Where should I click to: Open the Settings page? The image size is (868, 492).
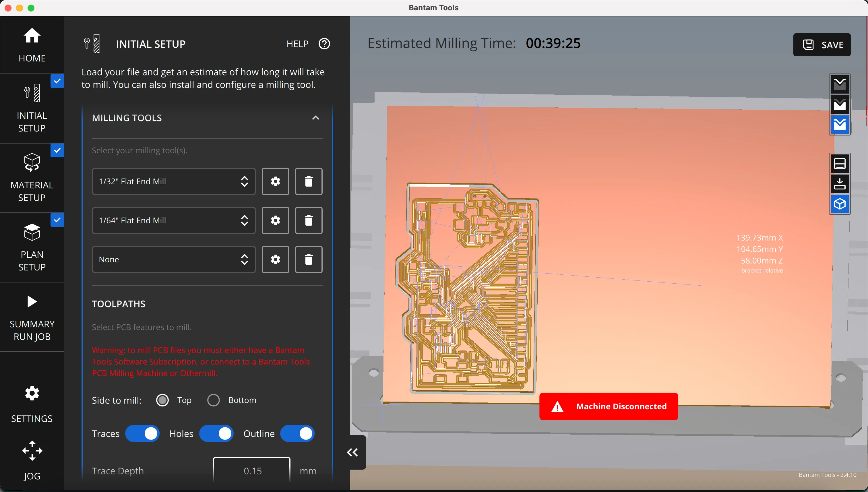click(x=32, y=404)
